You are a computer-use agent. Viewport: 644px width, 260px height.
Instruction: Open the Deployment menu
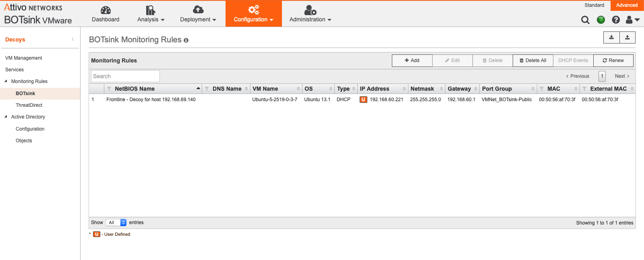[198, 14]
